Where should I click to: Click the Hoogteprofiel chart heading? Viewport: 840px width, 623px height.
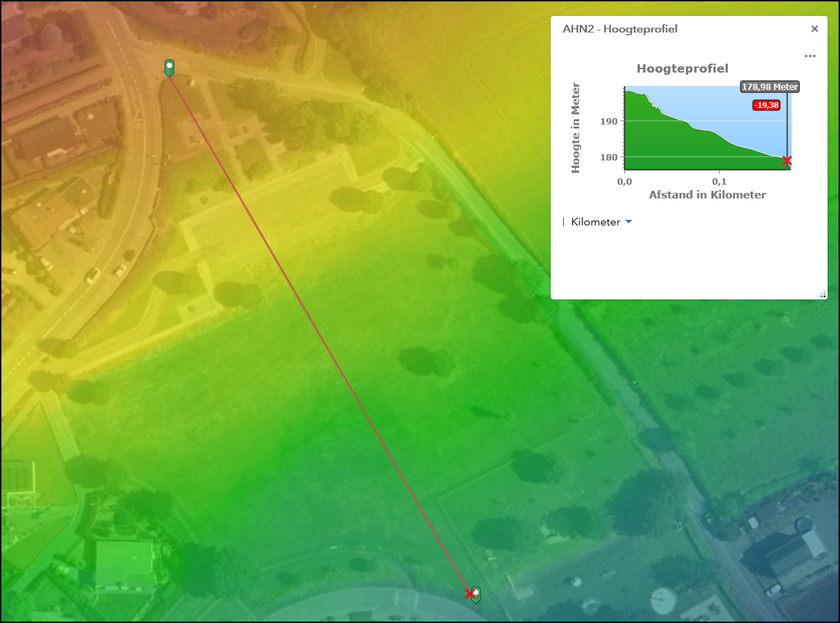[x=682, y=68]
